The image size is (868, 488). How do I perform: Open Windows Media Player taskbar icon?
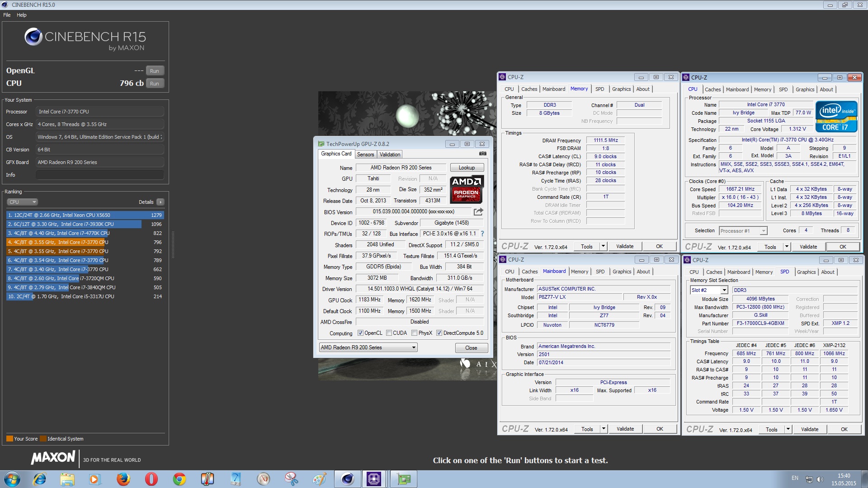(94, 479)
